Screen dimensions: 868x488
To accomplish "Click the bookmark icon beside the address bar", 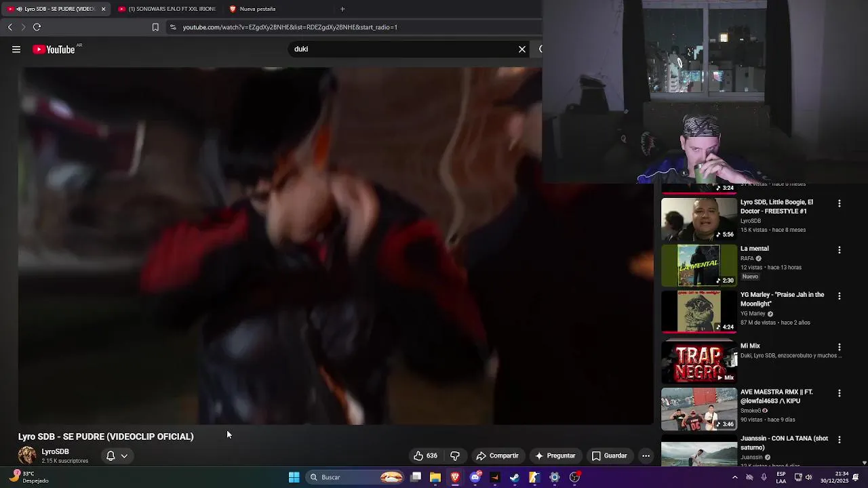I will tap(155, 27).
